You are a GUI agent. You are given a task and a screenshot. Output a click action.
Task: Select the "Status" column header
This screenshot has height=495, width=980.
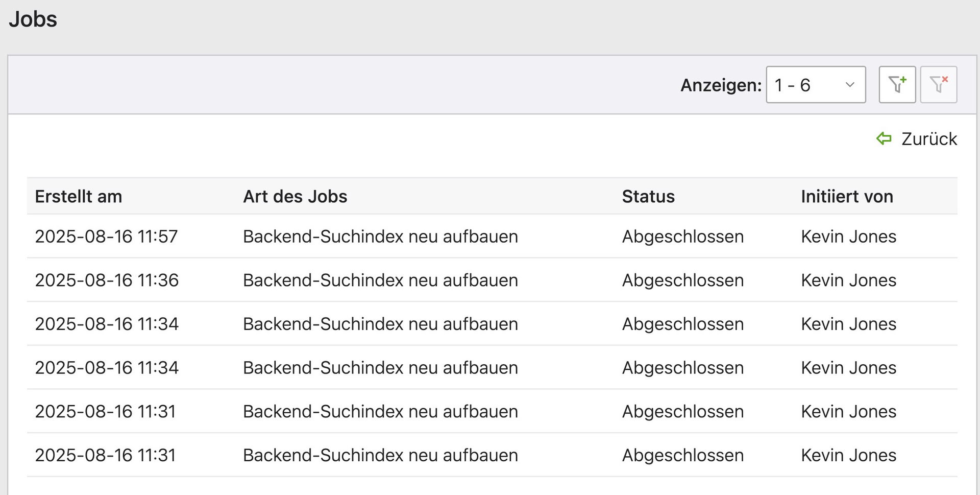pos(648,197)
